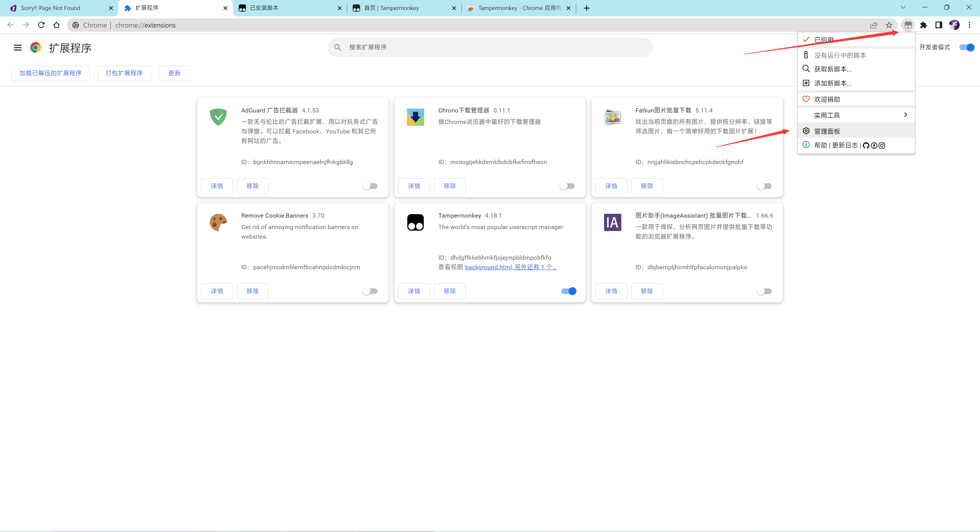The image size is (980, 532).
Task: Click 加载已解压的扩展程序 button
Action: pos(51,73)
